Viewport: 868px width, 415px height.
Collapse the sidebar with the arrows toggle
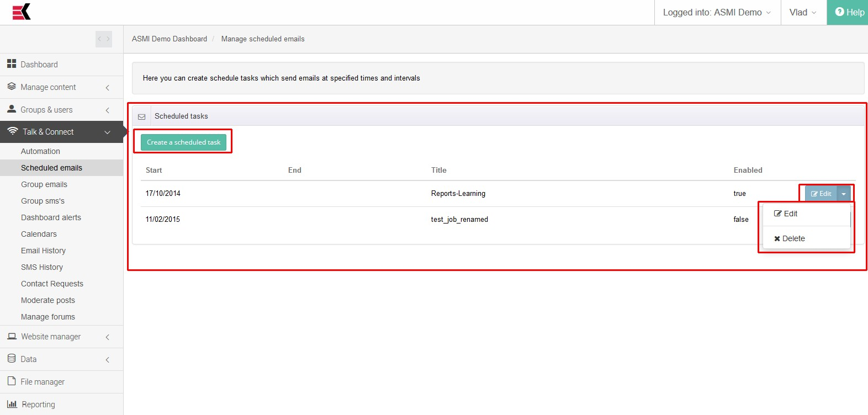coord(104,39)
